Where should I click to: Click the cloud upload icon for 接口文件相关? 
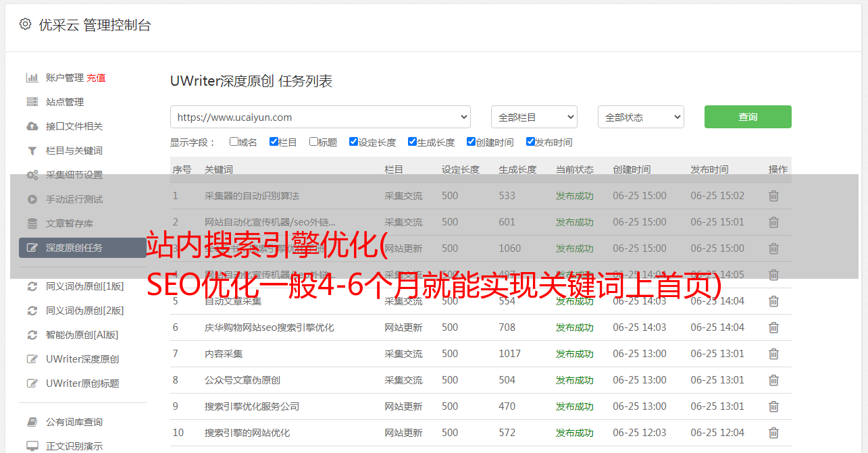(x=32, y=126)
